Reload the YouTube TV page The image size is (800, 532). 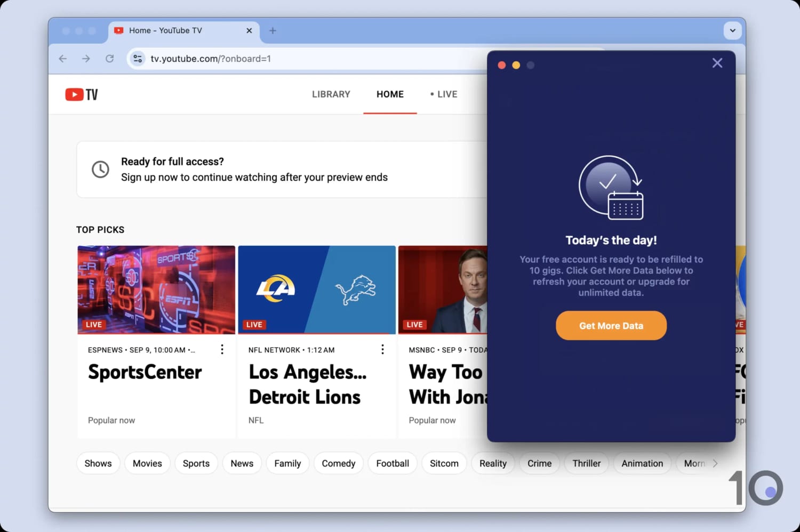[x=109, y=59]
